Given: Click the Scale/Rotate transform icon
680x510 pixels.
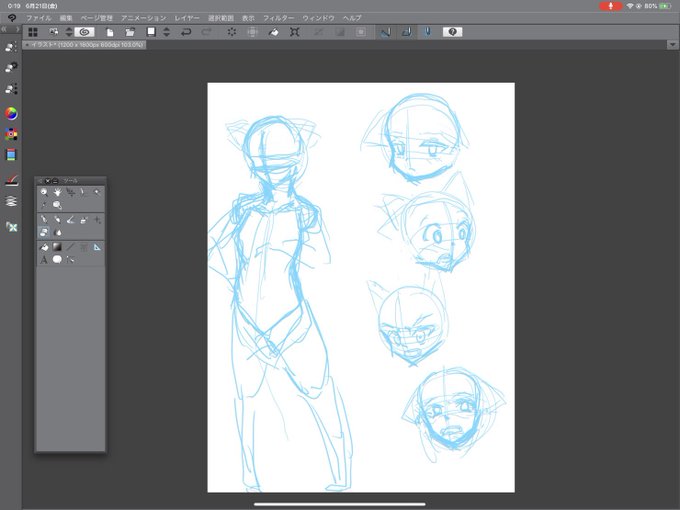Looking at the screenshot, I should click(295, 32).
